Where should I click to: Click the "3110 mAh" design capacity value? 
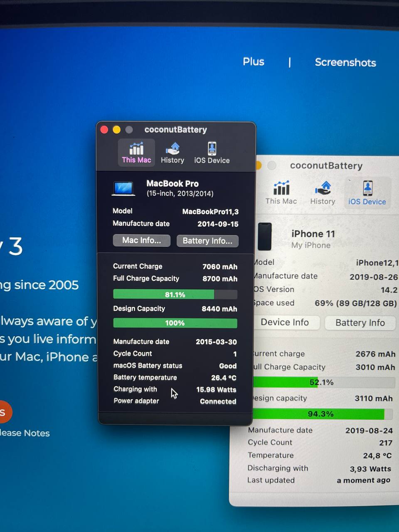click(374, 398)
